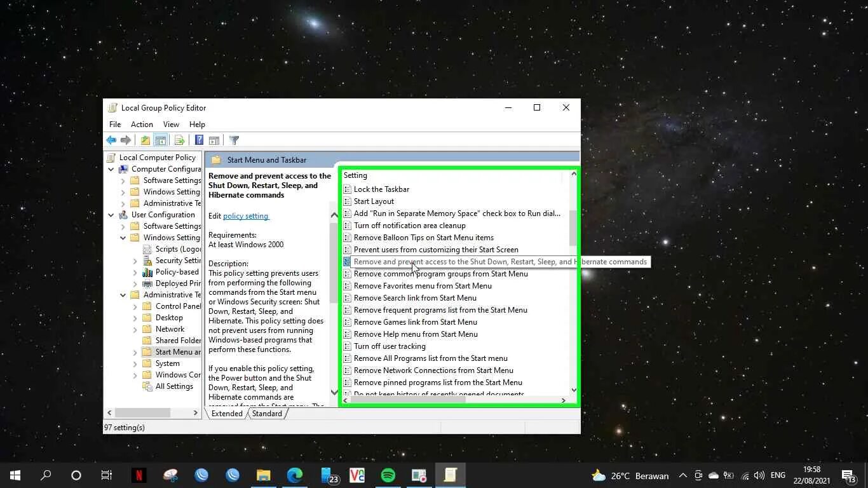
Task: Launch Netflix from the taskbar
Action: point(139,475)
